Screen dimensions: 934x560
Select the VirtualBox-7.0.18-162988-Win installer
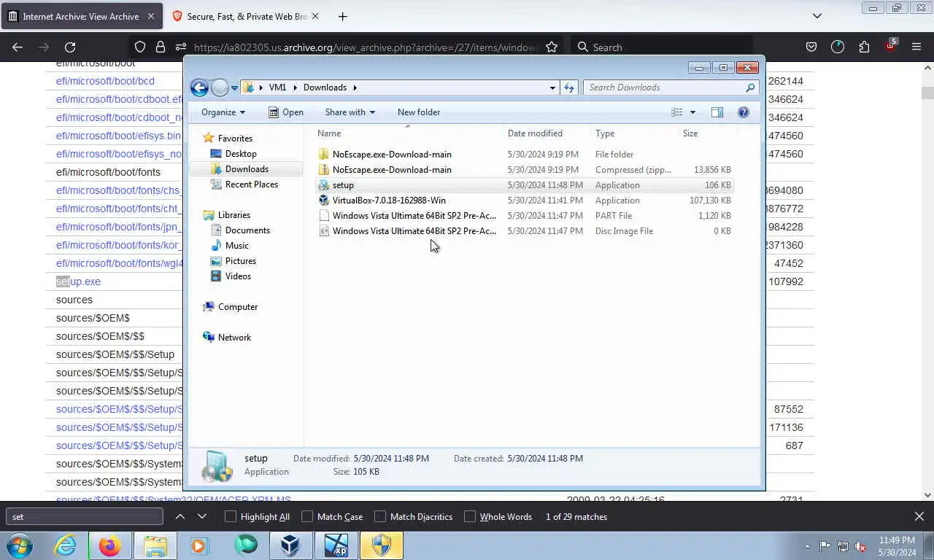525,201
